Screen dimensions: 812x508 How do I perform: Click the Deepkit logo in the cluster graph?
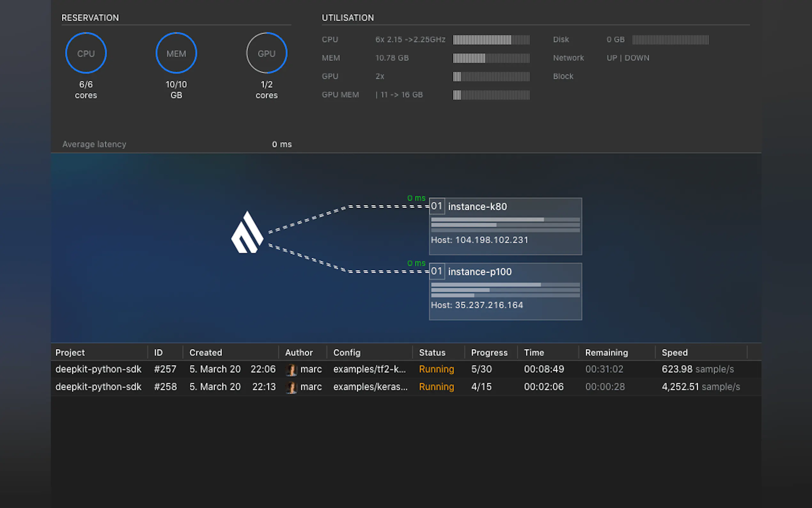(x=247, y=233)
